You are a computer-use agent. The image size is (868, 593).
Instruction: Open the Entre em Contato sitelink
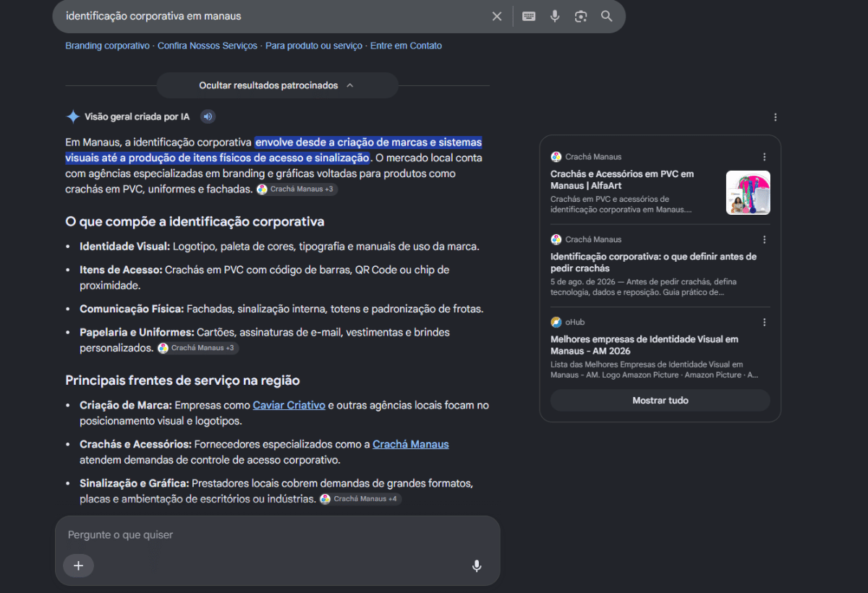coord(406,46)
